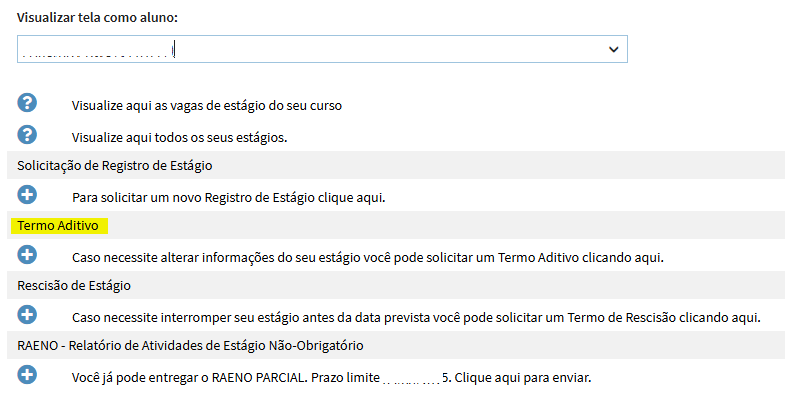Image resolution: width=785 pixels, height=409 pixels.
Task: Select the 'Rescisão de Estágio' section header
Action: (74, 286)
